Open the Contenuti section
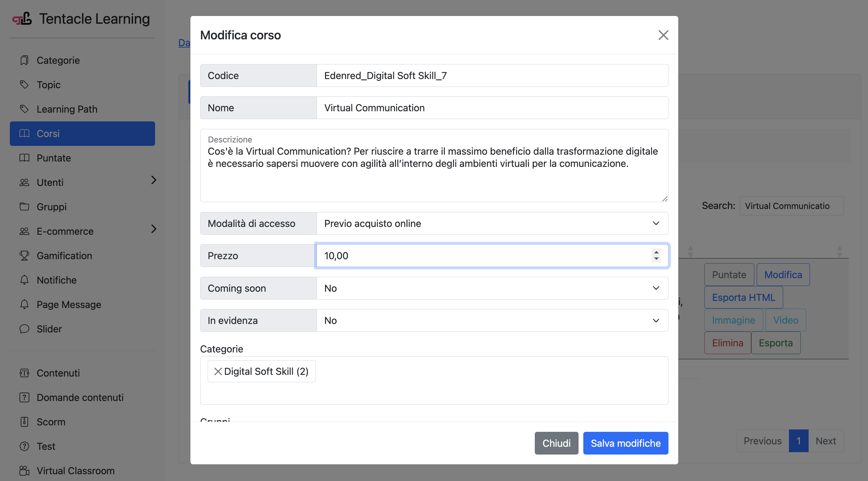 click(58, 373)
